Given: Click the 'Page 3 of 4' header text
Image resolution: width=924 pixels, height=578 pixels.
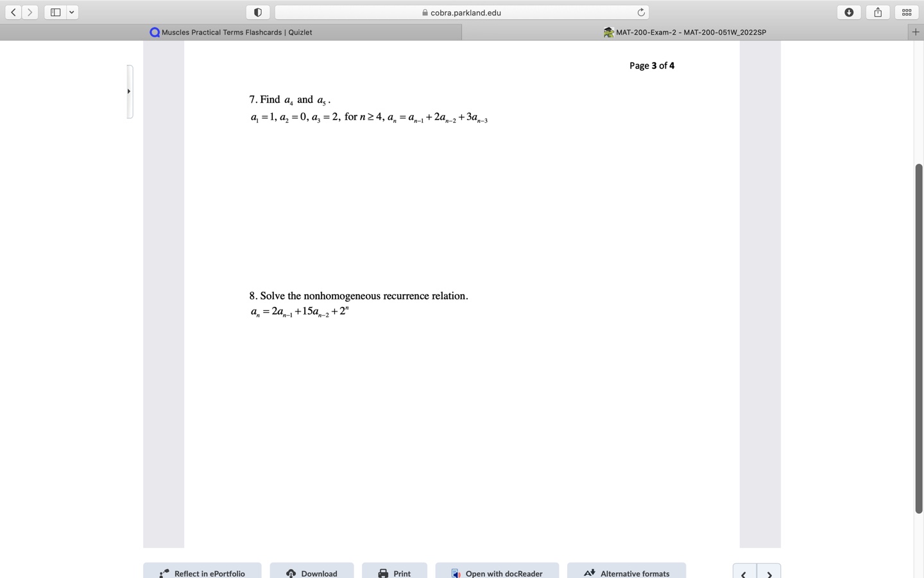Looking at the screenshot, I should (652, 66).
